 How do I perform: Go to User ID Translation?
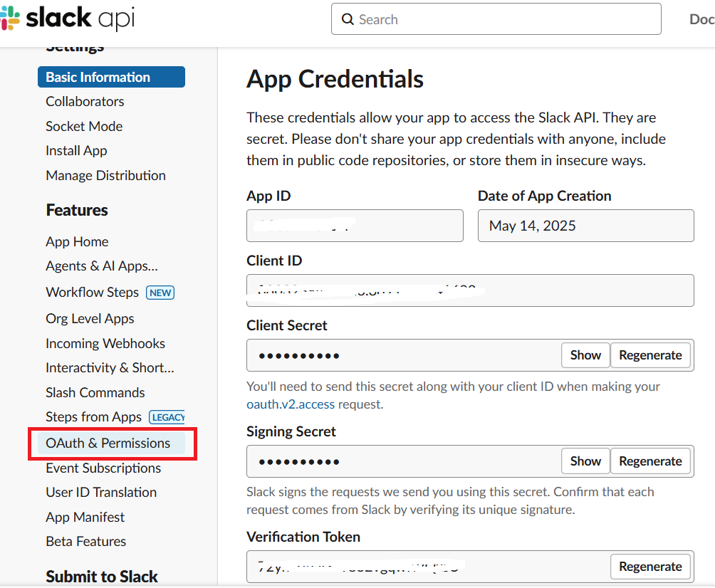[101, 493]
